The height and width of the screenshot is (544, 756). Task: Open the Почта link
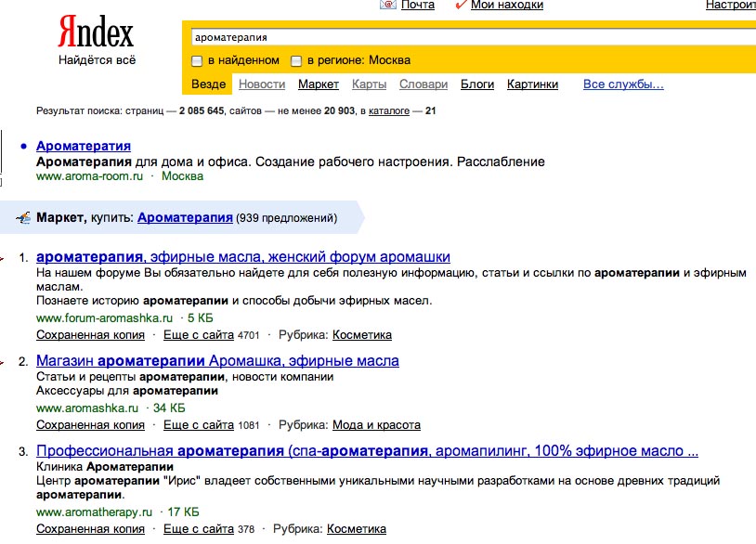pyautogui.click(x=418, y=5)
